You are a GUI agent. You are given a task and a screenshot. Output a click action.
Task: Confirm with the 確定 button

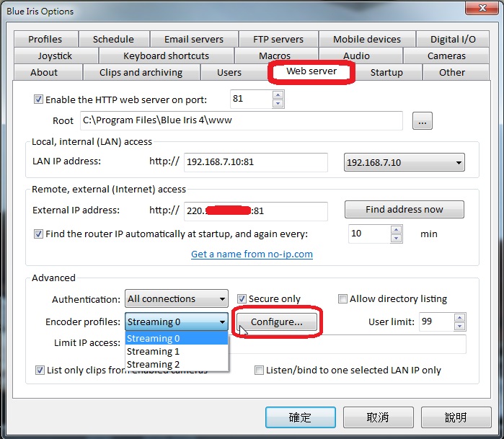[x=301, y=417]
